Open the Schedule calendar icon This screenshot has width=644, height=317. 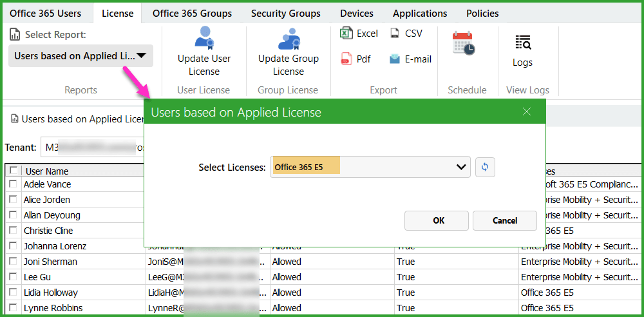[x=464, y=43]
